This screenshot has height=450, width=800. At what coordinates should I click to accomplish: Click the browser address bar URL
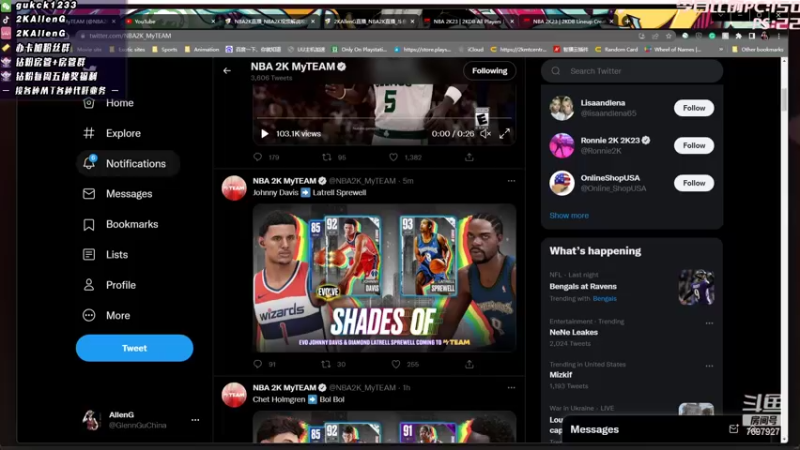pyautogui.click(x=130, y=36)
